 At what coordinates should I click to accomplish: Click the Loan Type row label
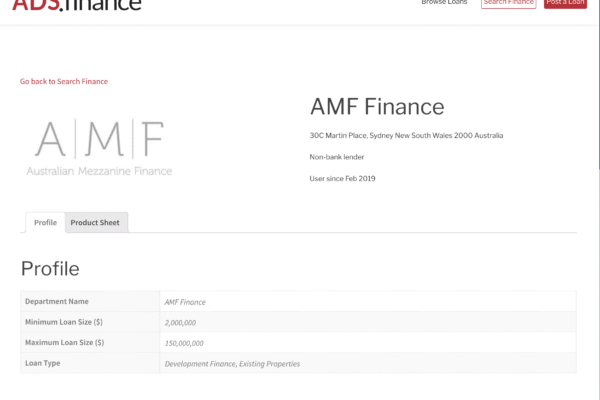(42, 363)
